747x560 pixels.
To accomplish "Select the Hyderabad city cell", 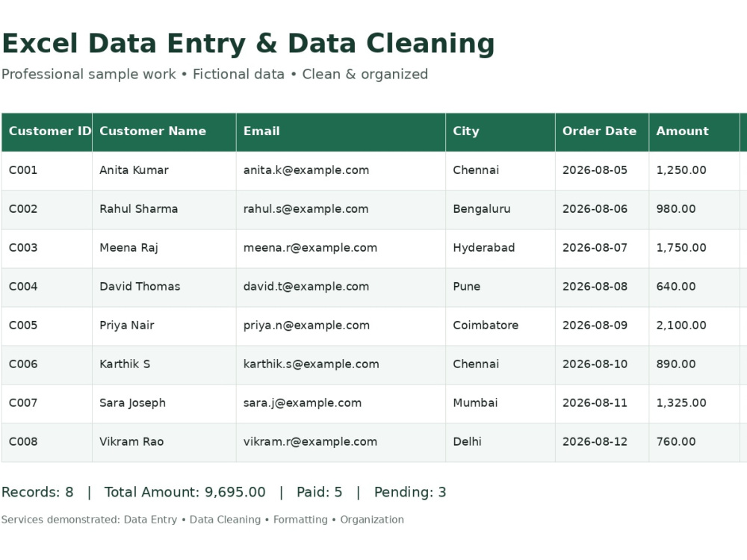I will 500,249.
